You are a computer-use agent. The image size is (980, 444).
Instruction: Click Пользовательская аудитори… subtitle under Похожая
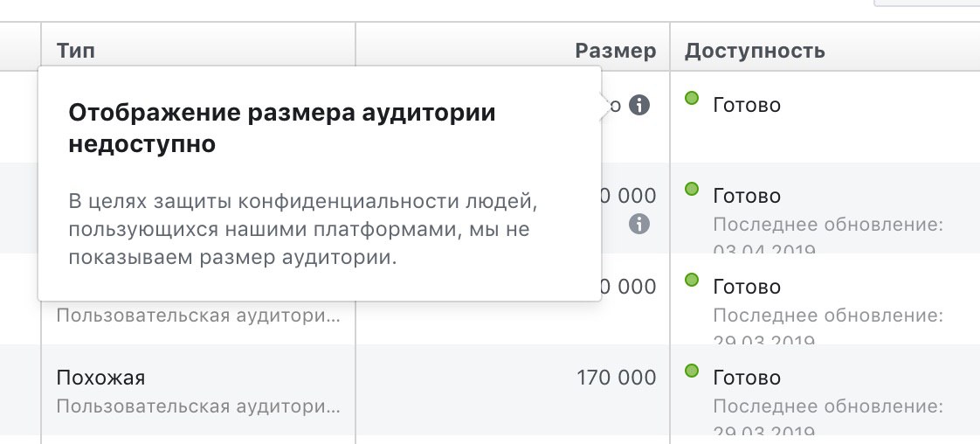(199, 407)
